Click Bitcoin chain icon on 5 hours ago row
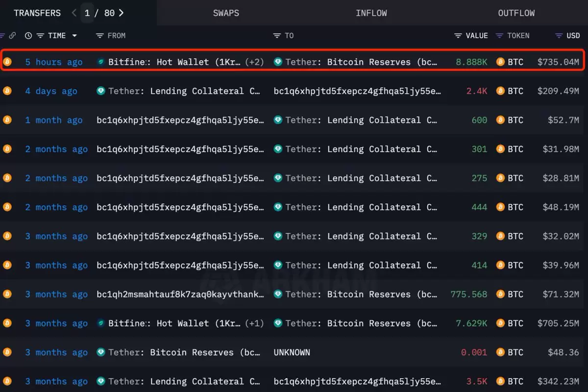The width and height of the screenshot is (588, 392). (x=7, y=62)
